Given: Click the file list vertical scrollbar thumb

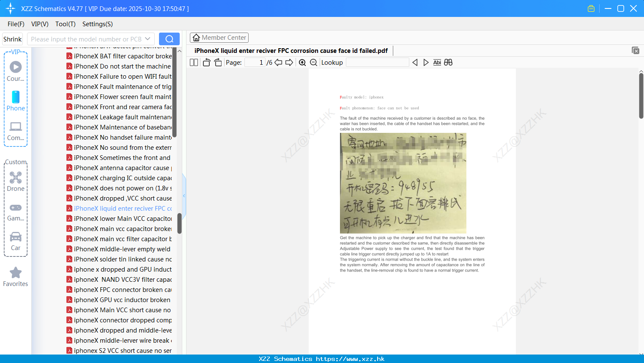Looking at the screenshot, I should pos(179,223).
